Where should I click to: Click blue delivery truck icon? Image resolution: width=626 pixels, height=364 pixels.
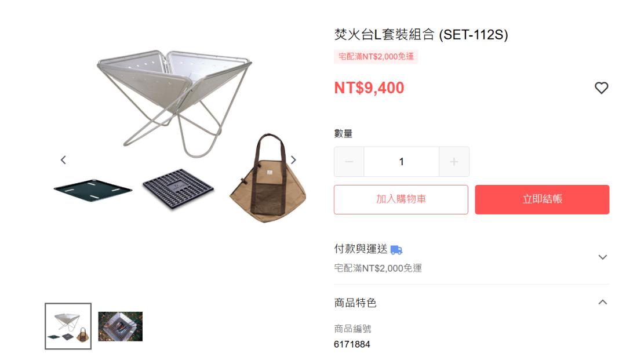[x=396, y=250]
